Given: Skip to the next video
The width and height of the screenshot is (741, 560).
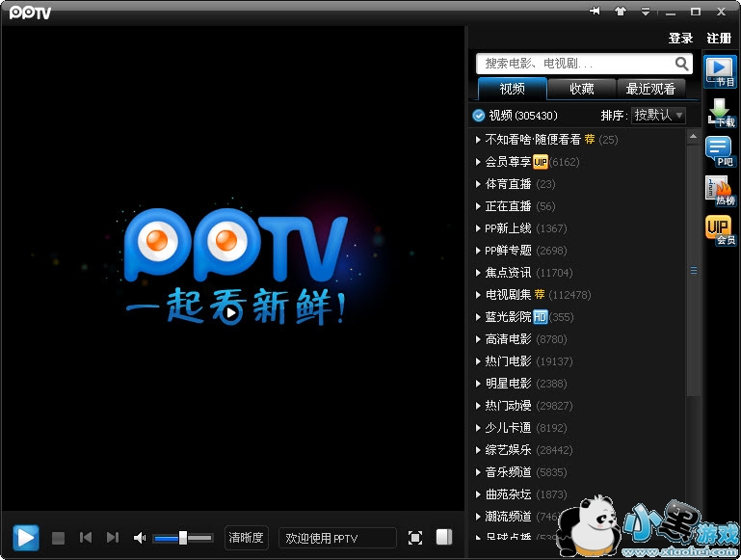Looking at the screenshot, I should [113, 537].
